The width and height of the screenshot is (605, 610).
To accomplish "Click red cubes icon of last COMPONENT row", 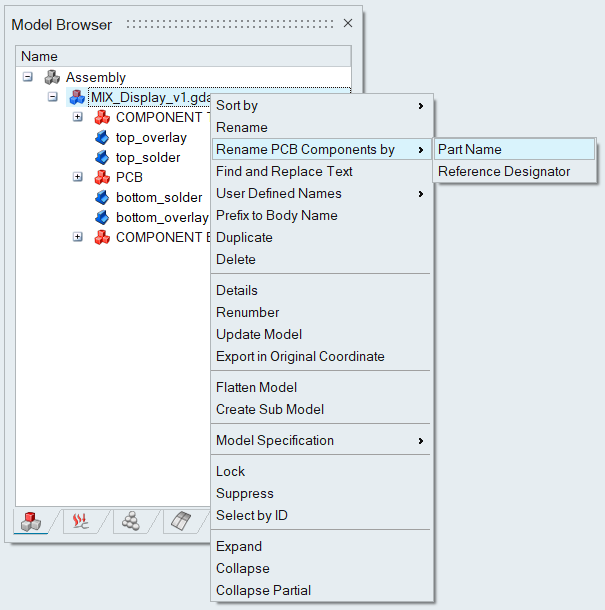I will coord(102,237).
